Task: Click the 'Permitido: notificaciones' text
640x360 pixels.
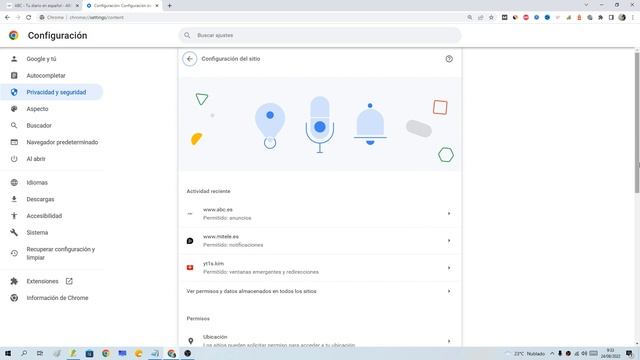Action: (233, 245)
